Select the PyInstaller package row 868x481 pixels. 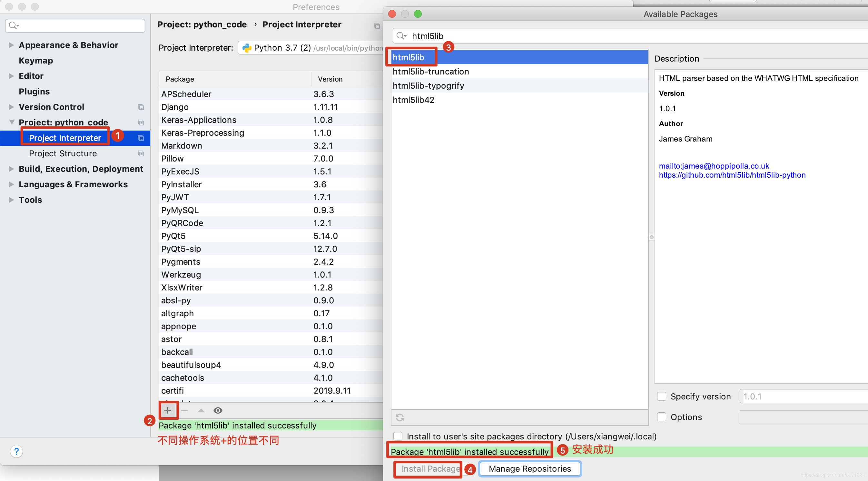click(x=271, y=184)
